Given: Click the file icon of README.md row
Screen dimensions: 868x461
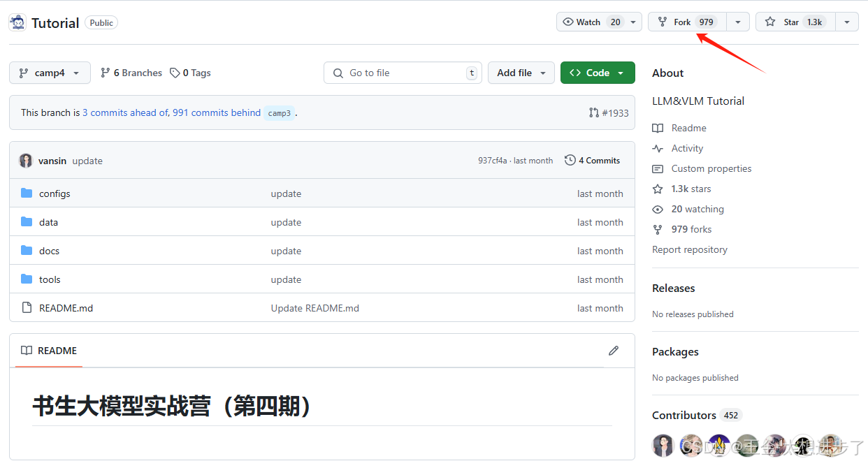Looking at the screenshot, I should coord(27,307).
